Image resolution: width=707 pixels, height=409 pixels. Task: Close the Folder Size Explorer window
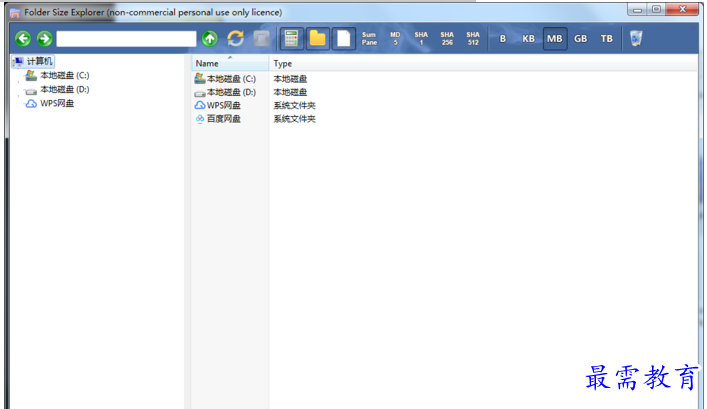(682, 9)
